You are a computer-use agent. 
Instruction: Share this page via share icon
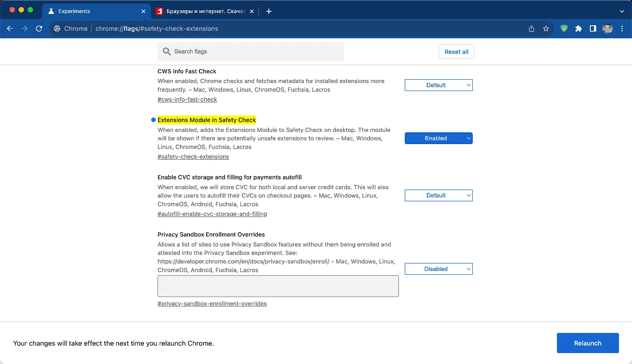(x=531, y=29)
